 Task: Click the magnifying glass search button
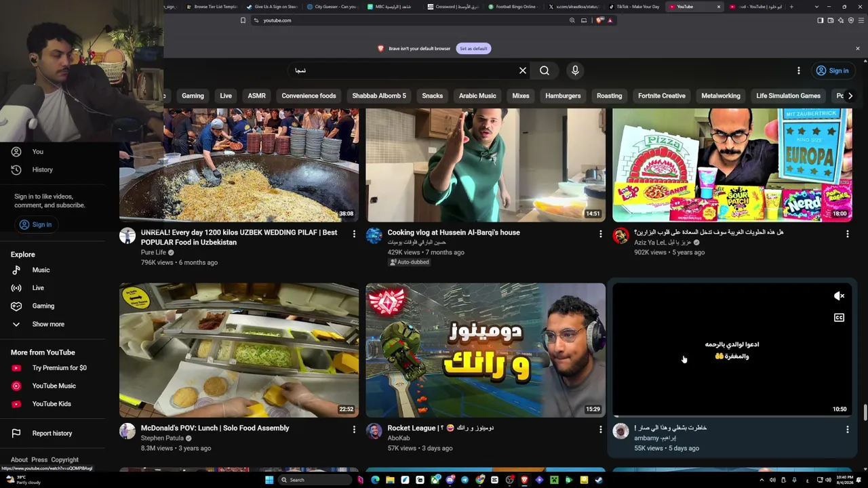[x=545, y=70]
